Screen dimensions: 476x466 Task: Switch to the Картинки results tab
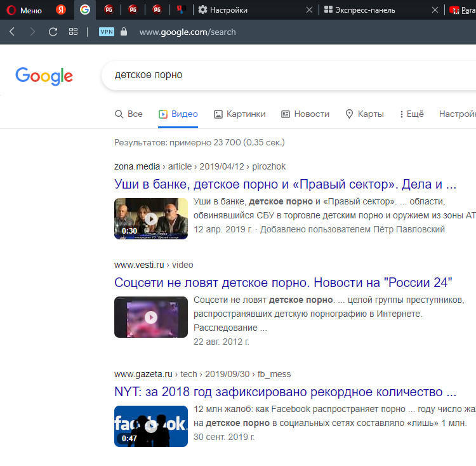pyautogui.click(x=240, y=114)
